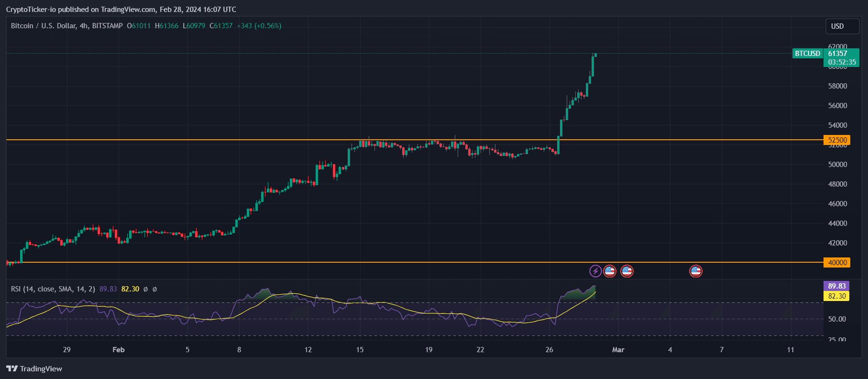
Task: Click the Bitcoin / U.S. Dollar chart title
Action: point(66,26)
